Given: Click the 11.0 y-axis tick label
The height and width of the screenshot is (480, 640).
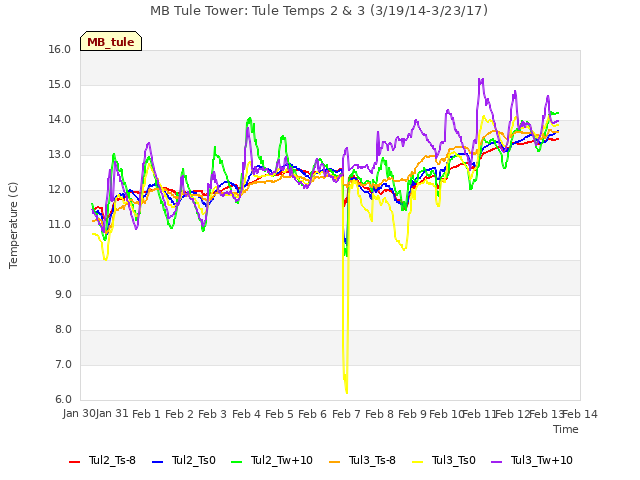Looking at the screenshot, I should 60,225.
